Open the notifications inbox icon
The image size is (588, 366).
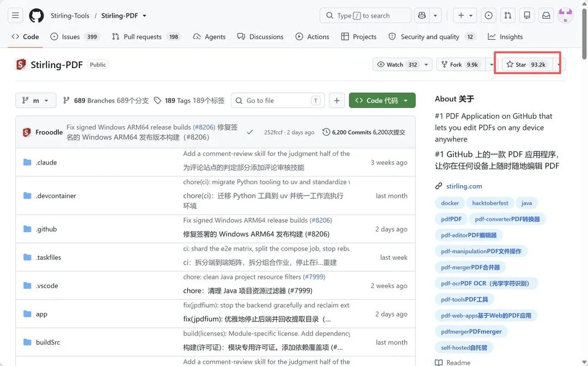point(547,15)
